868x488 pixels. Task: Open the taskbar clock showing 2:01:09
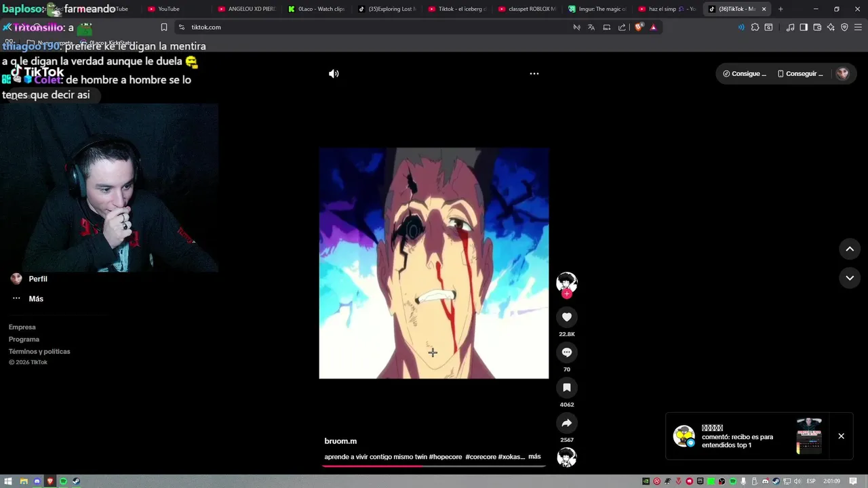832,481
